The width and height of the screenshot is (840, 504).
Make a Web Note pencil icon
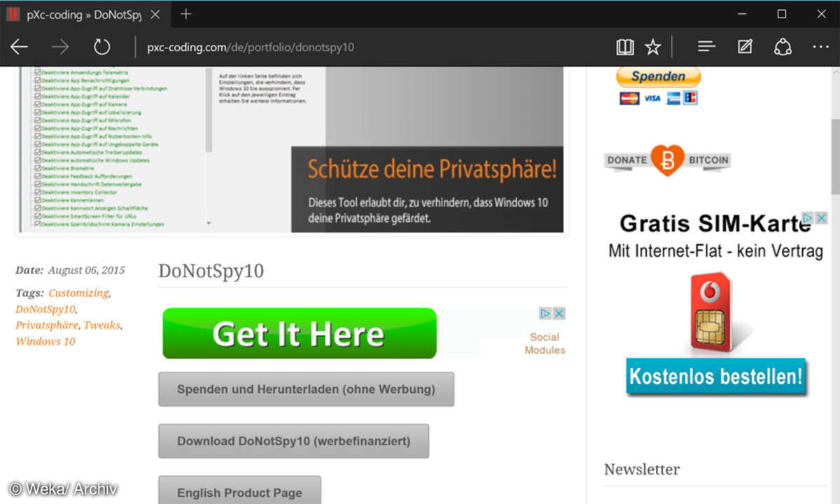745,47
